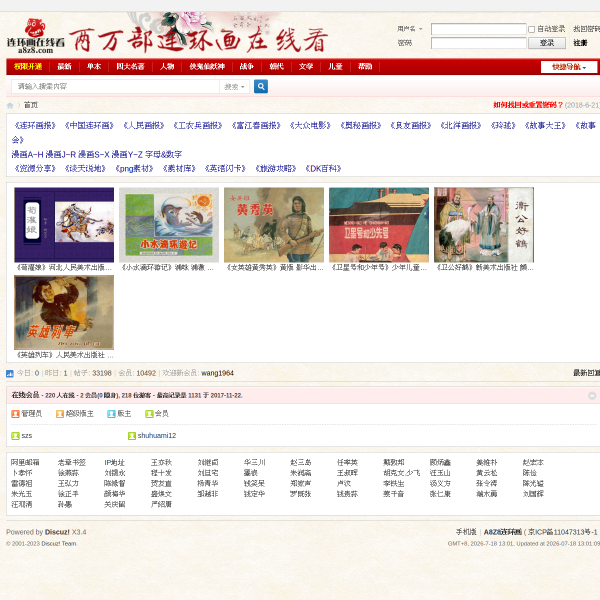Open the 用户名 login type dropdown
Viewport: 600px width, 600px height.
(x=410, y=29)
